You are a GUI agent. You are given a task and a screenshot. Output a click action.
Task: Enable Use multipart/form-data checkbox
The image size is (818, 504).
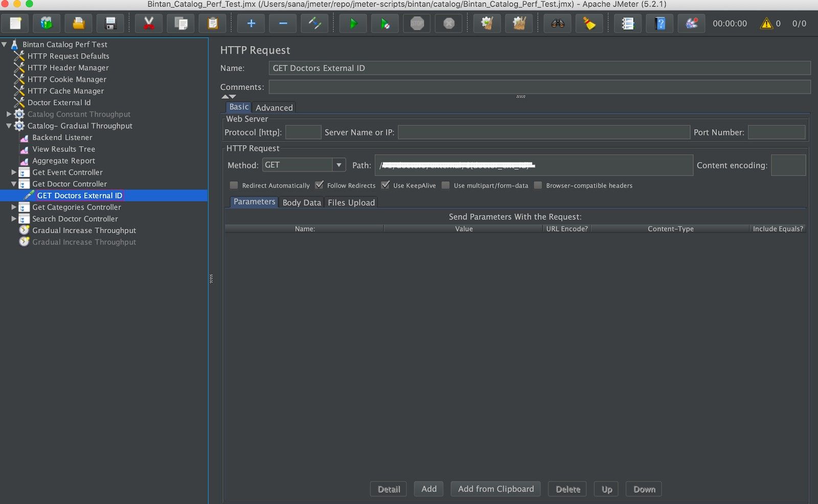point(446,185)
